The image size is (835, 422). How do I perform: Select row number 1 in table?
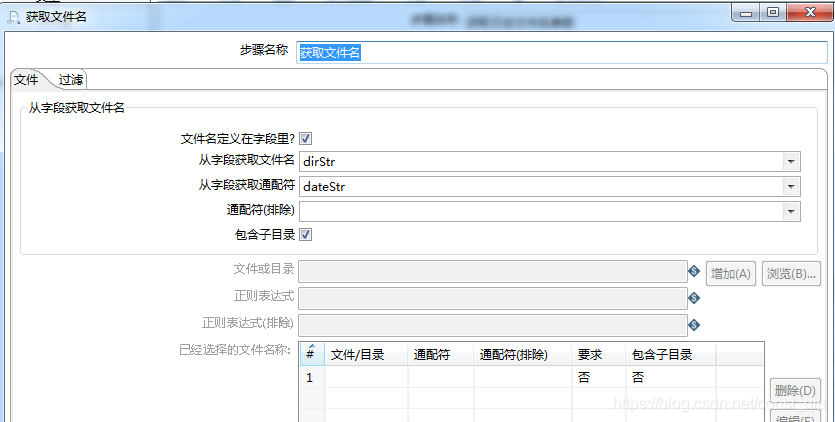tap(312, 377)
